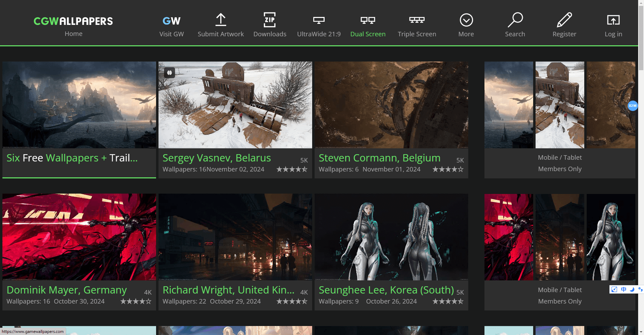
Task: Click the star rating for Dominik Mayer
Action: click(136, 301)
